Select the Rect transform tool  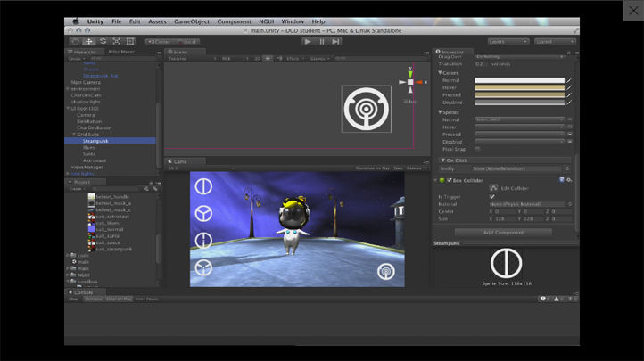[130, 41]
